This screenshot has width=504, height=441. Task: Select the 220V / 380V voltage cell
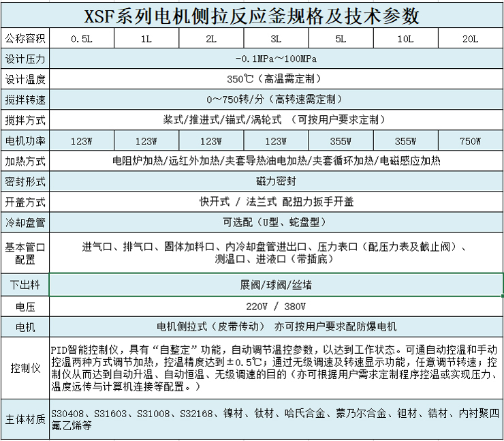(x=276, y=305)
